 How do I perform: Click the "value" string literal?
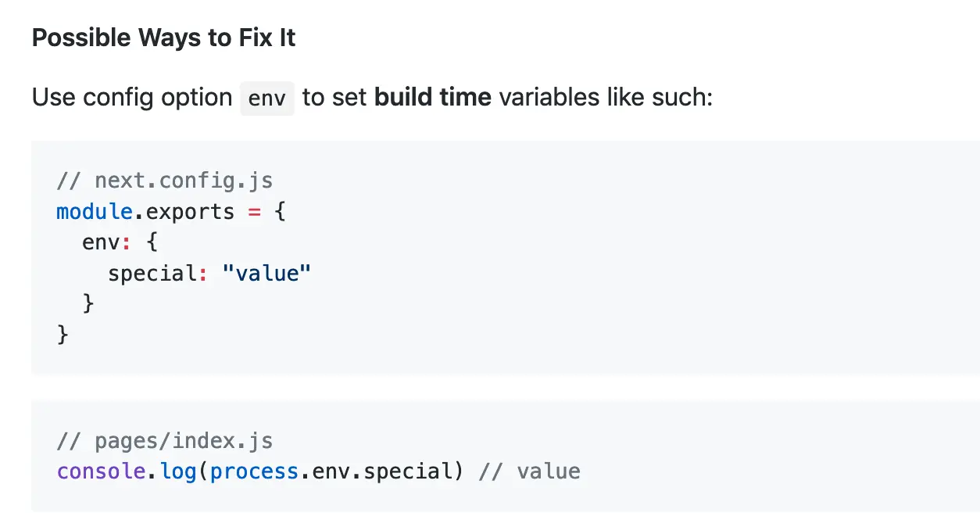266,274
